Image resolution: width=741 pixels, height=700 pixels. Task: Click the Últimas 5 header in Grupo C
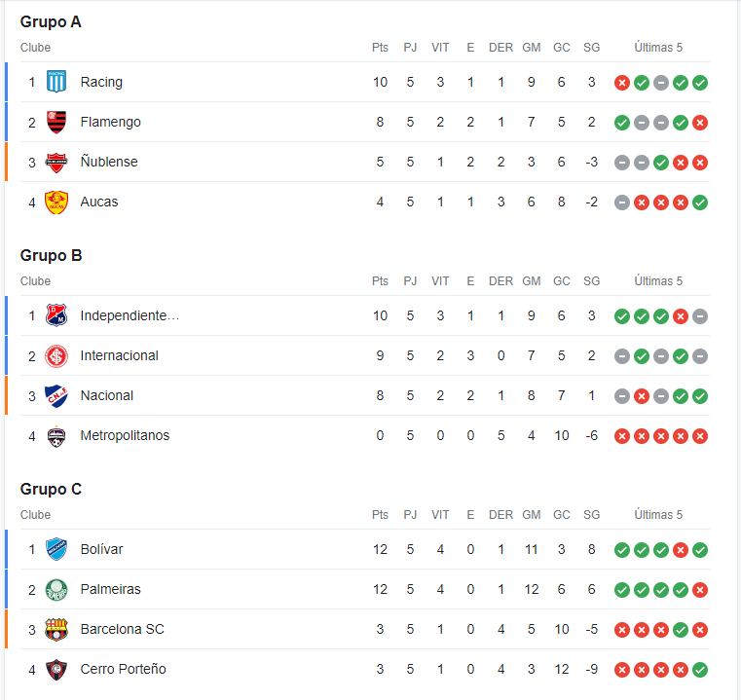658,514
